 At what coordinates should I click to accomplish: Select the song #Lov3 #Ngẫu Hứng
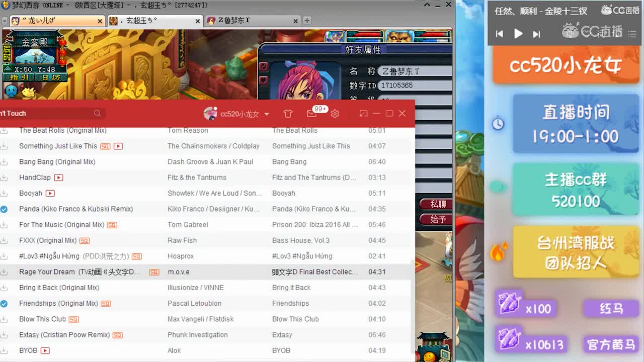(x=205, y=256)
